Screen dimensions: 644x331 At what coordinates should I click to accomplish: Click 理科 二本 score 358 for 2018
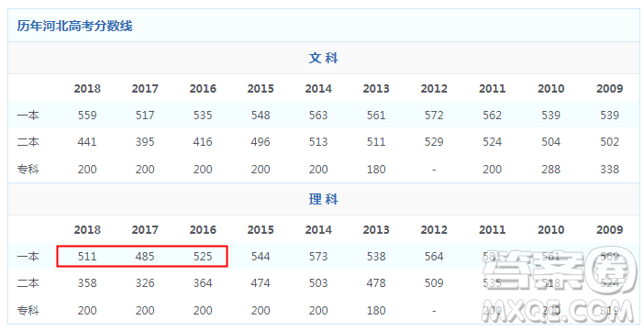(x=87, y=283)
